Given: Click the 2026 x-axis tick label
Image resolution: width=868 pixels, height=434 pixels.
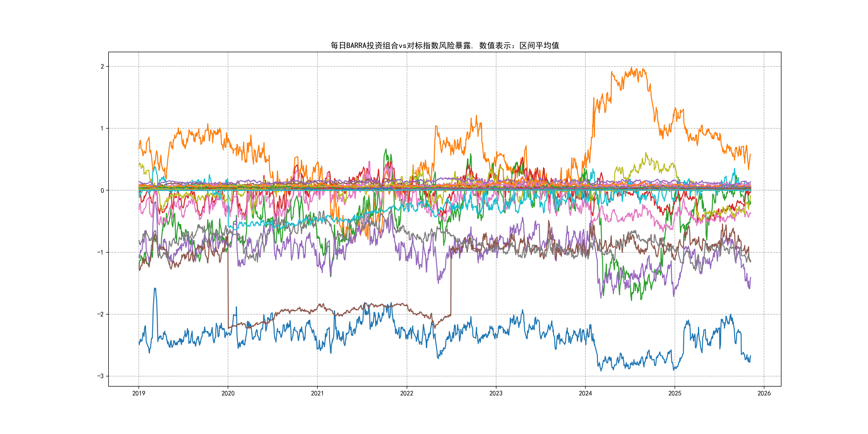Looking at the screenshot, I should tap(764, 393).
